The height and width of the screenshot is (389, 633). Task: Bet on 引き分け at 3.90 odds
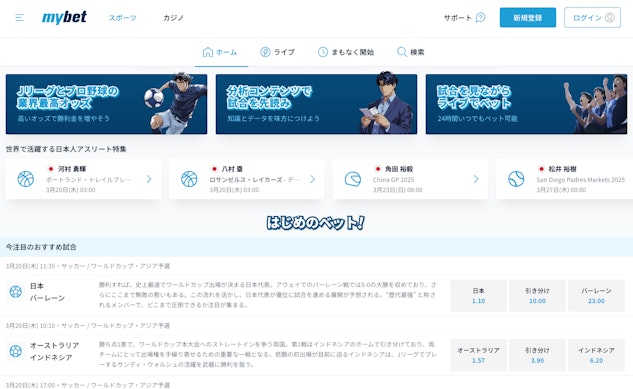[537, 355]
